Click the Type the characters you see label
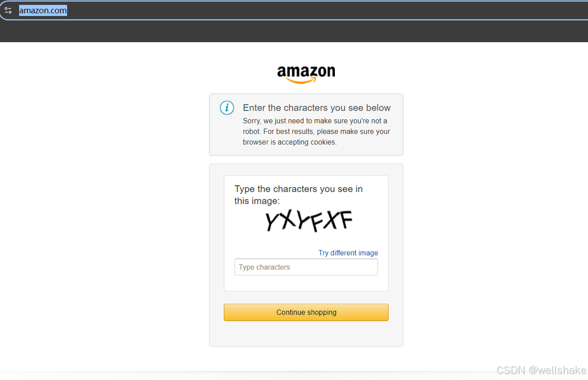588x380 pixels. click(x=299, y=195)
